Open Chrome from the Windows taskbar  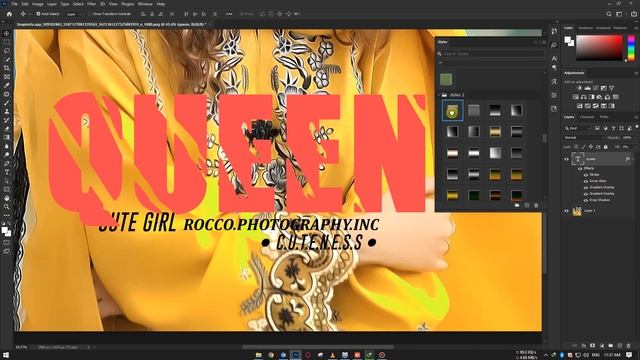(271, 355)
